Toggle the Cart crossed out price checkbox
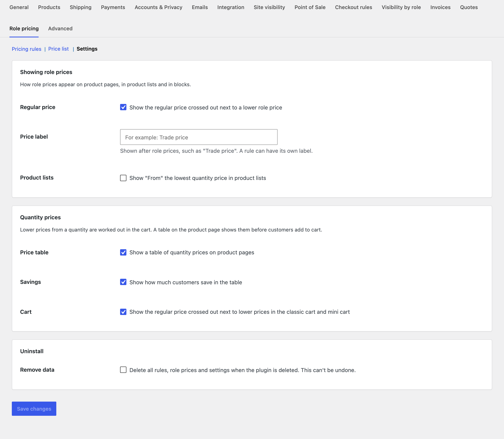The image size is (504, 439). [x=123, y=312]
